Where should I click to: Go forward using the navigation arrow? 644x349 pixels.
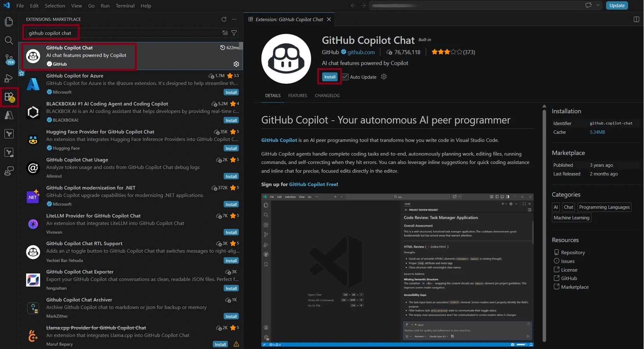(x=363, y=5)
